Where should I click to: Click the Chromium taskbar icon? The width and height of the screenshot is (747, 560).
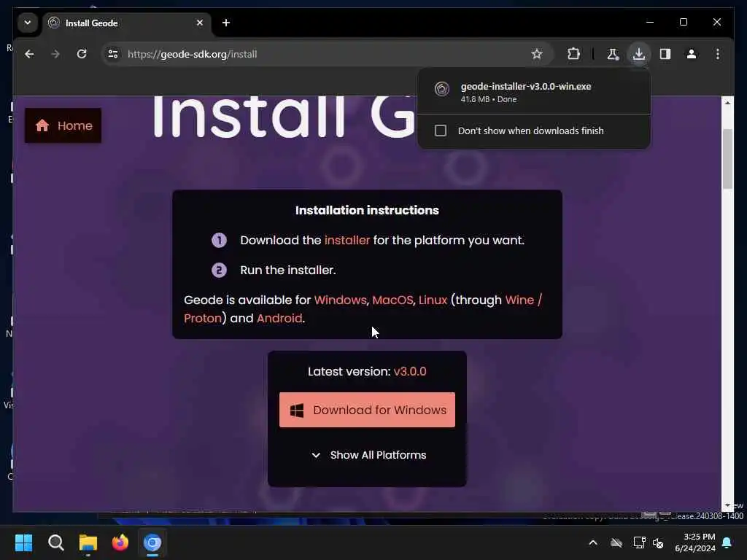coord(152,542)
